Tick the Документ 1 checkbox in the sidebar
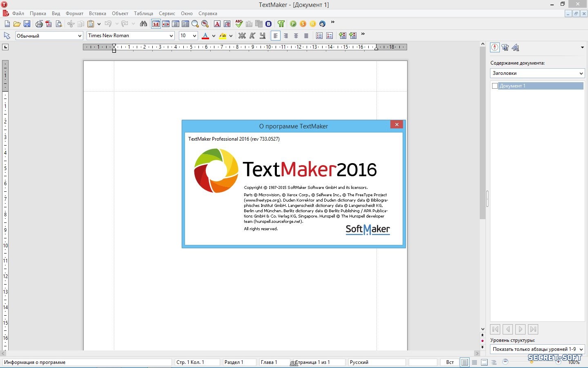This screenshot has width=588, height=368. click(495, 86)
